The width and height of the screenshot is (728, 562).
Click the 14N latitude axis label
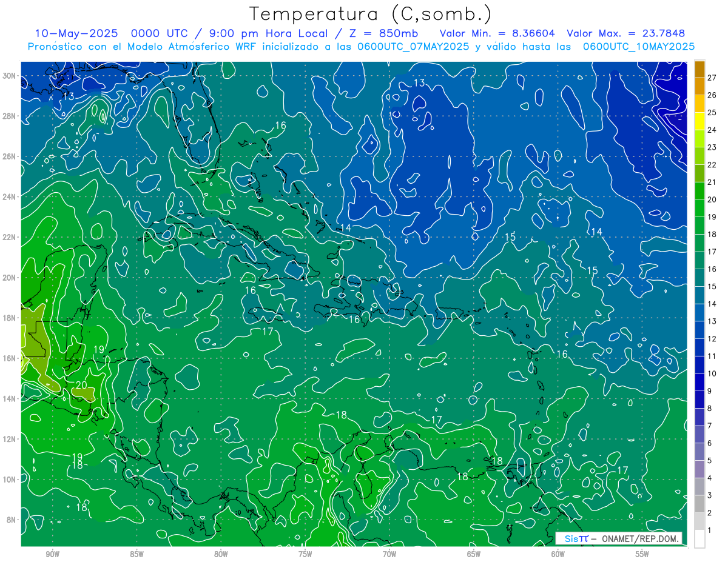tap(10, 399)
